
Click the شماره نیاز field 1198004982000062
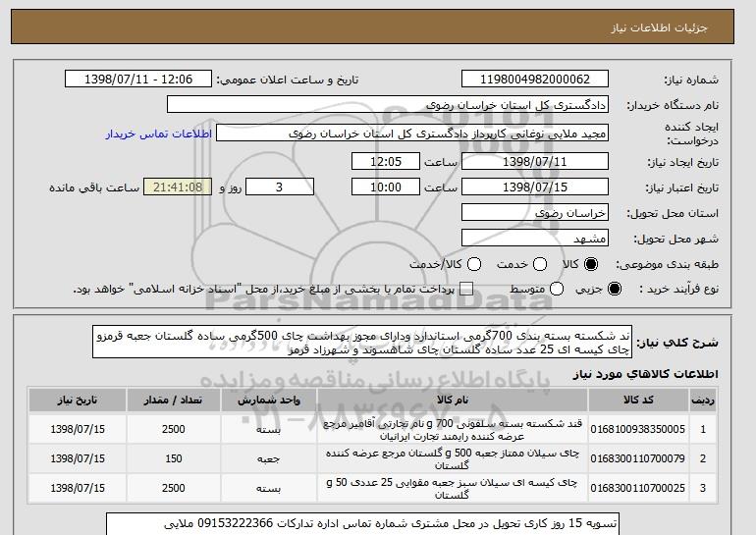535,80
